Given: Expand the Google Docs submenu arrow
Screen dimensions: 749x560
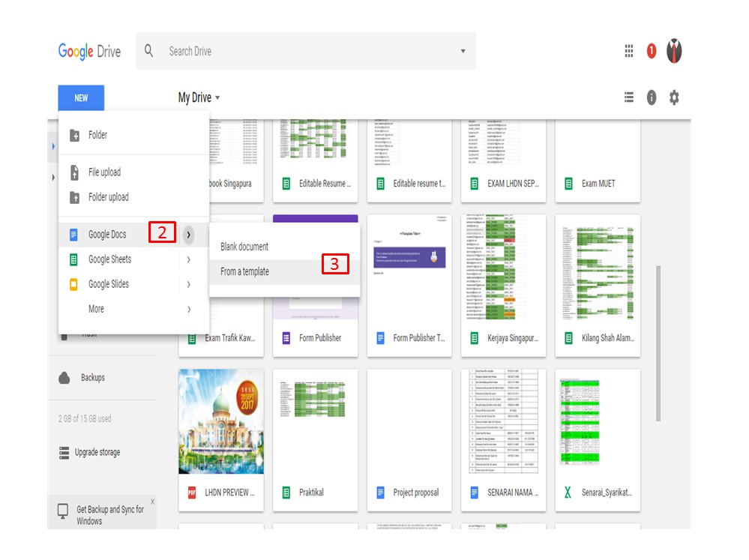Looking at the screenshot, I should click(x=189, y=235).
